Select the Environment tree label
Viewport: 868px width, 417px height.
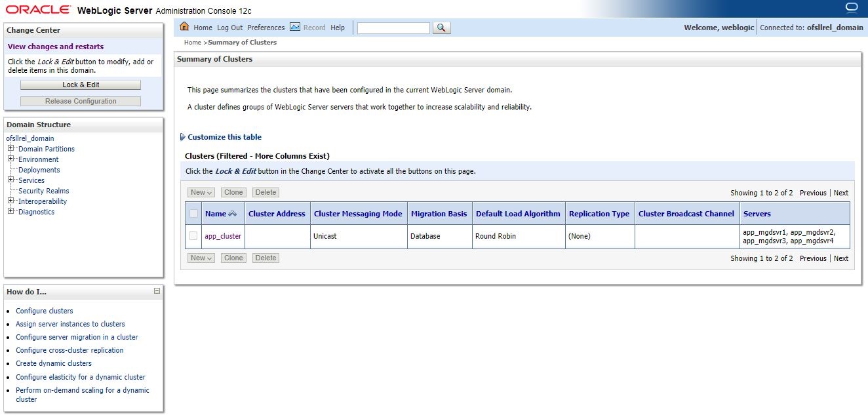pos(39,159)
